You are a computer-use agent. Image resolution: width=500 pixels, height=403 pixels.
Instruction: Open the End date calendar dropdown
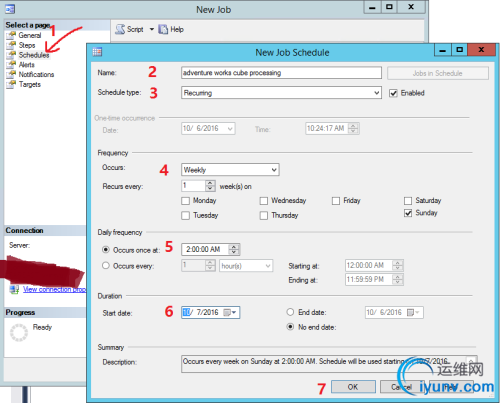tap(414, 312)
